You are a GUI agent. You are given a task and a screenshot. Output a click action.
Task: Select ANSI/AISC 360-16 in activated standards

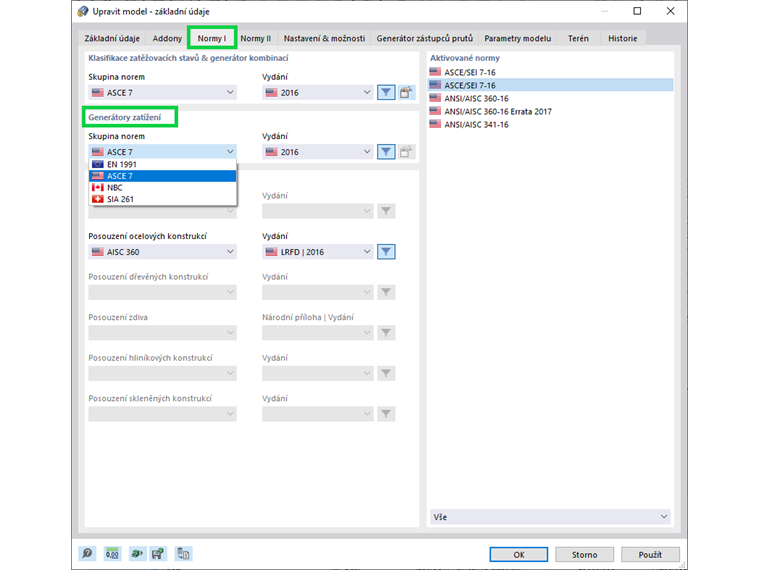550,98
